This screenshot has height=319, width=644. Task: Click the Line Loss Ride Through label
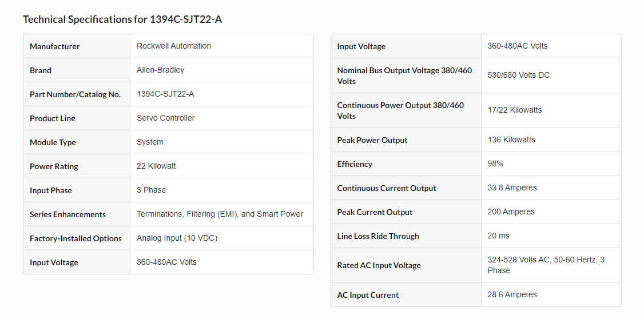[378, 236]
